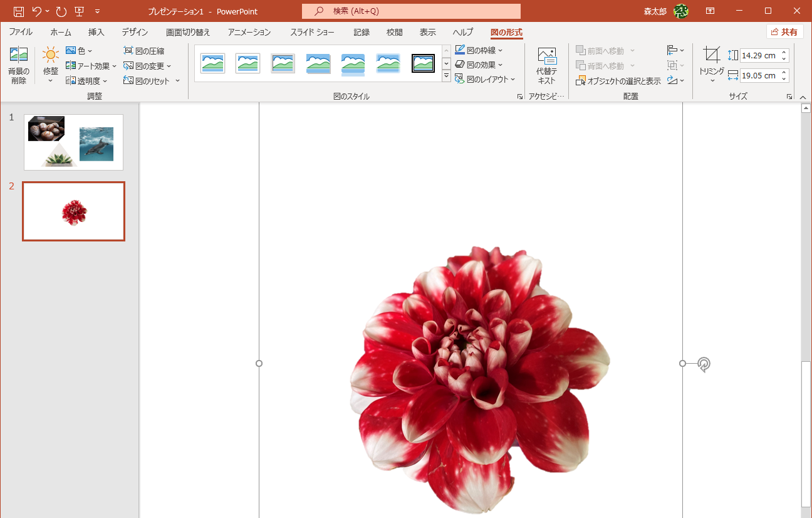This screenshot has height=518, width=812.
Task: Click the picture height field showing 14.29 cm
Action: tap(759, 56)
